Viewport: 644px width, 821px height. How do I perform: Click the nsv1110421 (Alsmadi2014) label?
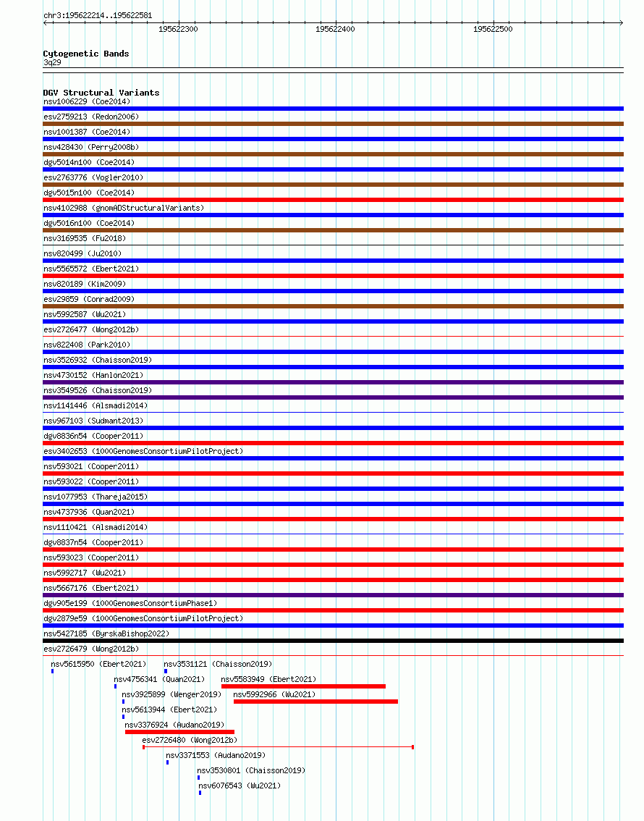coord(96,527)
